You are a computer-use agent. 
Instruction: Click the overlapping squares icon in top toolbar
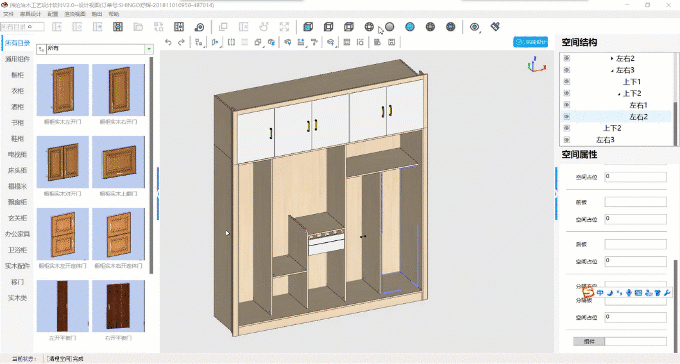[223, 27]
